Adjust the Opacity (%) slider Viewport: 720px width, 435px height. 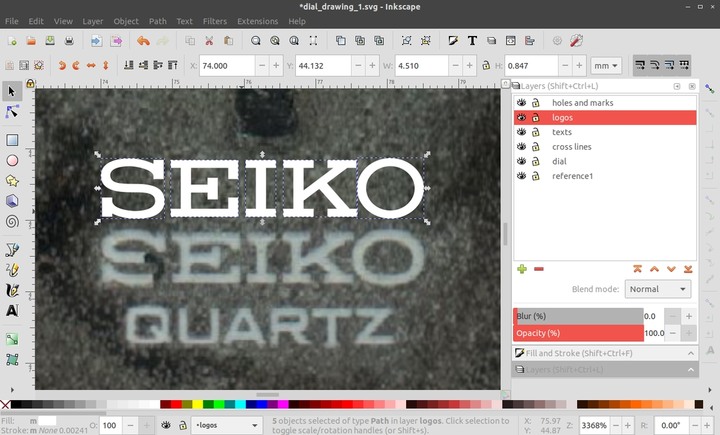pyautogui.click(x=578, y=333)
